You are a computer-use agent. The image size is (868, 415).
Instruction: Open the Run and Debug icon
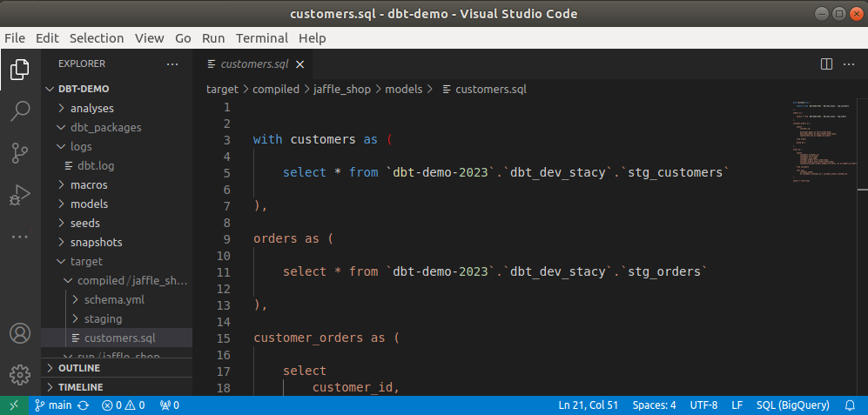coord(20,195)
